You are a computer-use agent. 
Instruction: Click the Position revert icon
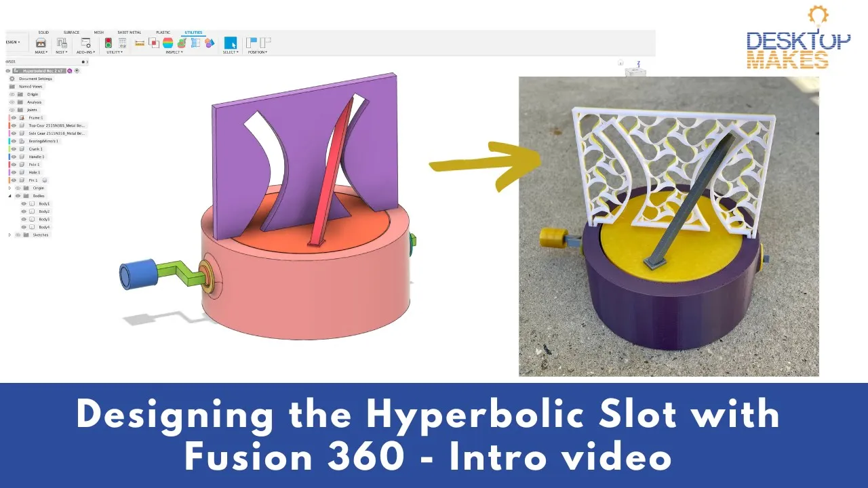[x=265, y=43]
